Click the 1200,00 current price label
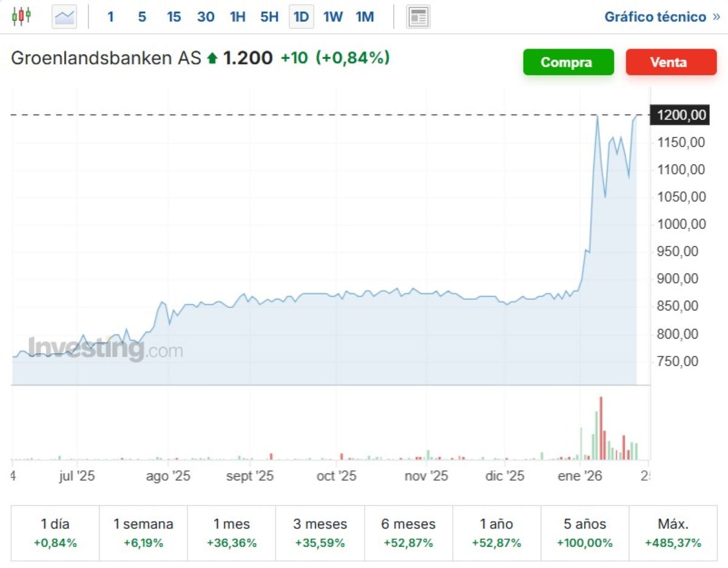Viewport: 728px width, 568px height. tap(680, 115)
